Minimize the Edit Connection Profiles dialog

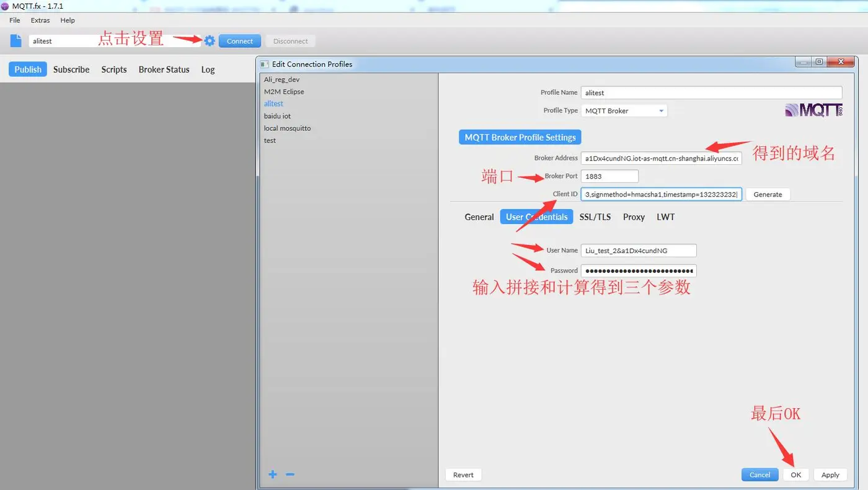pos(804,62)
